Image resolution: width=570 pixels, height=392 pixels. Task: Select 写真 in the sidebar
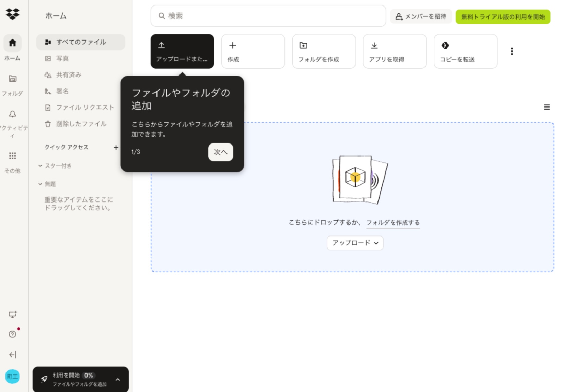pyautogui.click(x=62, y=58)
